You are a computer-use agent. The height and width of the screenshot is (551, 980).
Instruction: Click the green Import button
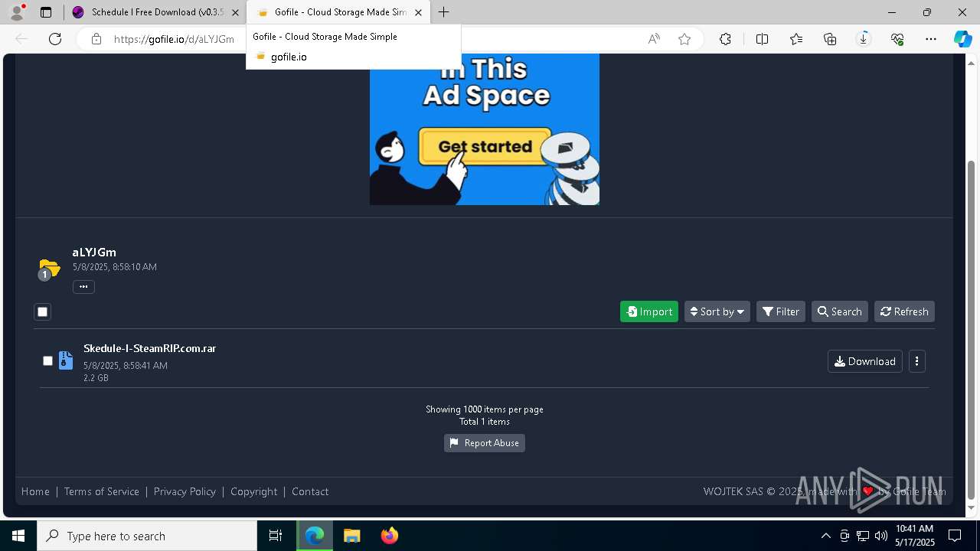pyautogui.click(x=649, y=311)
